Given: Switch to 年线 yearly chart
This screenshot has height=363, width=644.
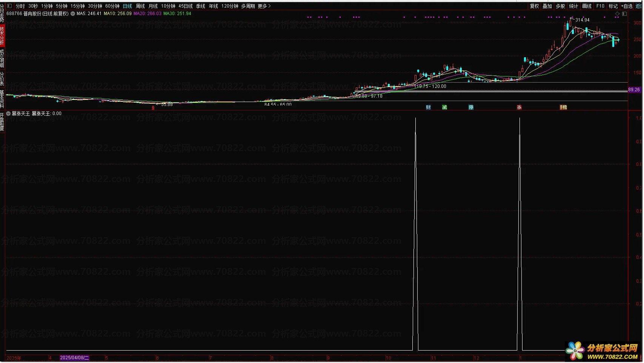Looking at the screenshot, I should point(214,6).
